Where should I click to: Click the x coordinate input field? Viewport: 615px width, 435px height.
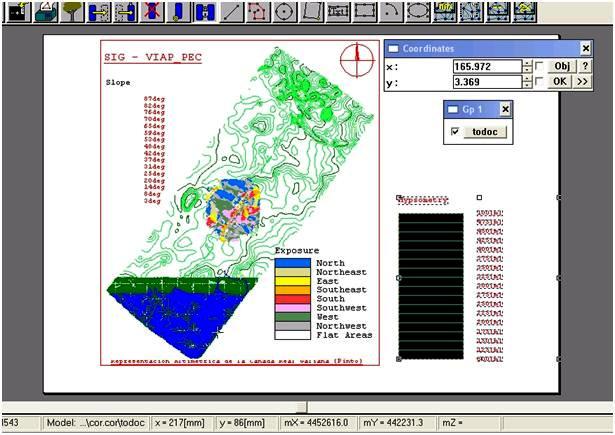pyautogui.click(x=486, y=67)
